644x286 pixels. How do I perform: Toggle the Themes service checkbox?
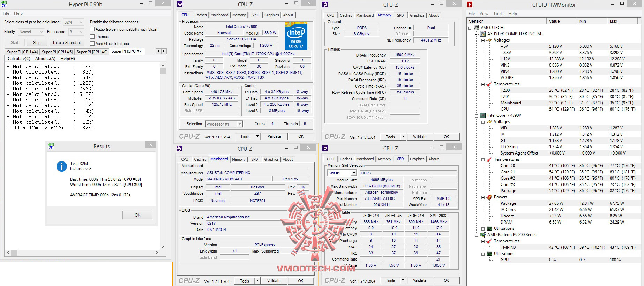click(x=92, y=36)
